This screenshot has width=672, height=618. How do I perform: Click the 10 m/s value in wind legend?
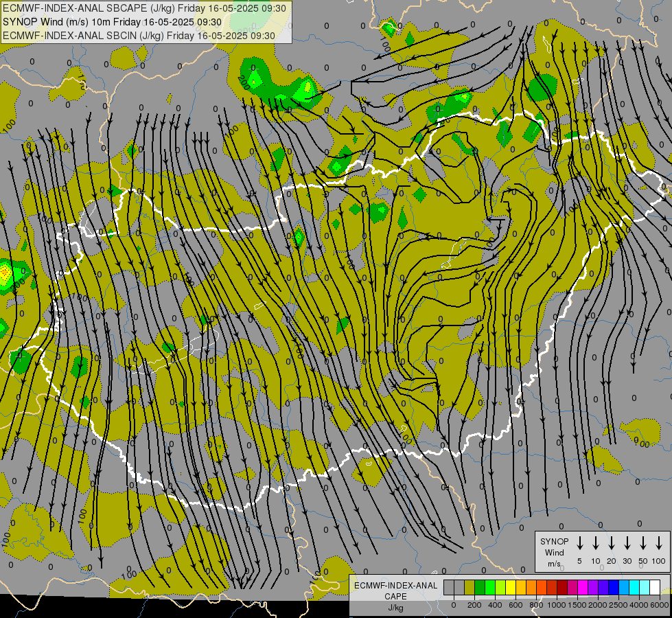pos(596,561)
